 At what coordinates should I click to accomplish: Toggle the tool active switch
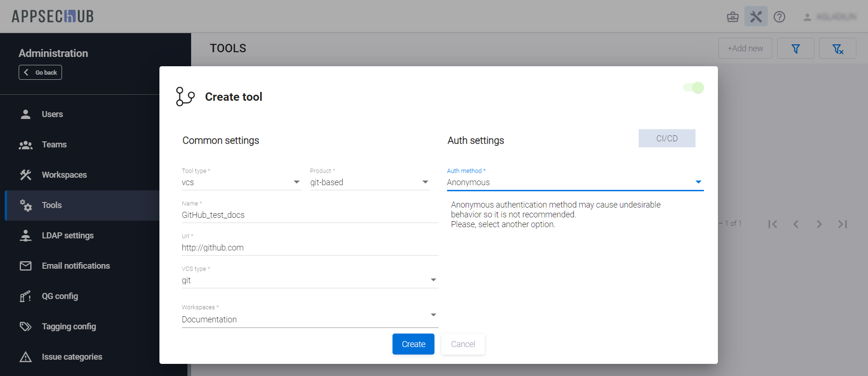point(694,88)
